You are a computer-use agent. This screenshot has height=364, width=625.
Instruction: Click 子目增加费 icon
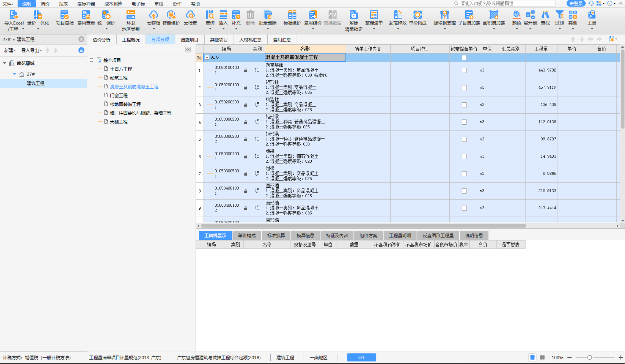(x=469, y=18)
